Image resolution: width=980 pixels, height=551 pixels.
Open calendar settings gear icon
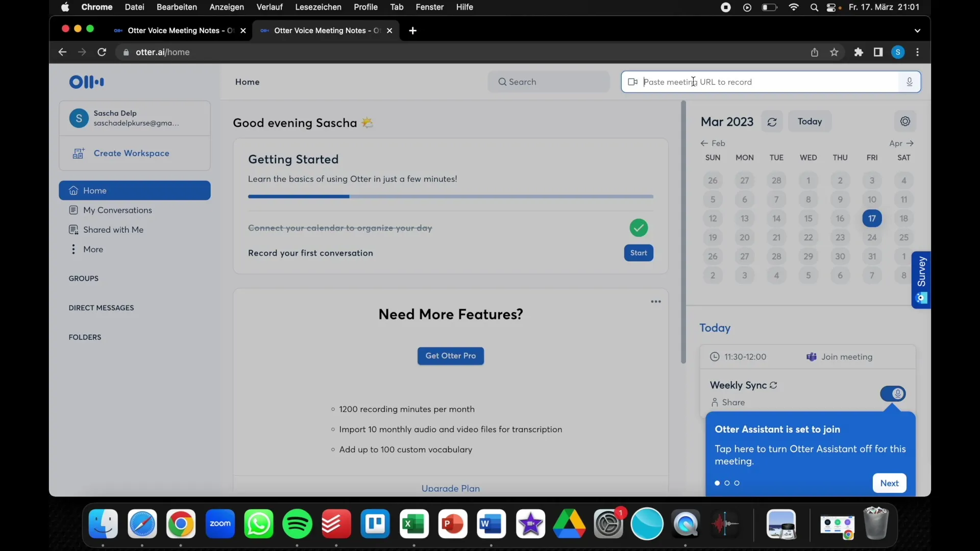click(x=905, y=121)
